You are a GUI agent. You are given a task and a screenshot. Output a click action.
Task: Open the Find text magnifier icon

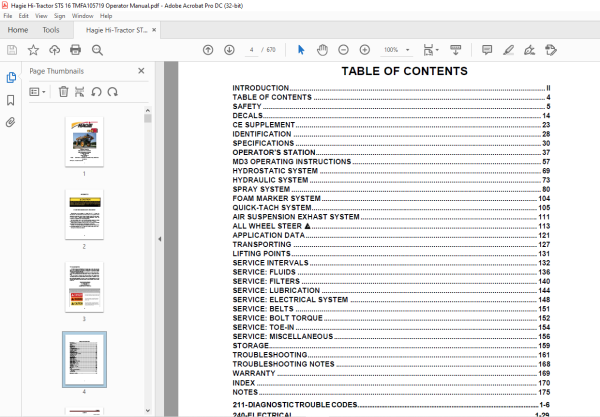pyautogui.click(x=97, y=50)
